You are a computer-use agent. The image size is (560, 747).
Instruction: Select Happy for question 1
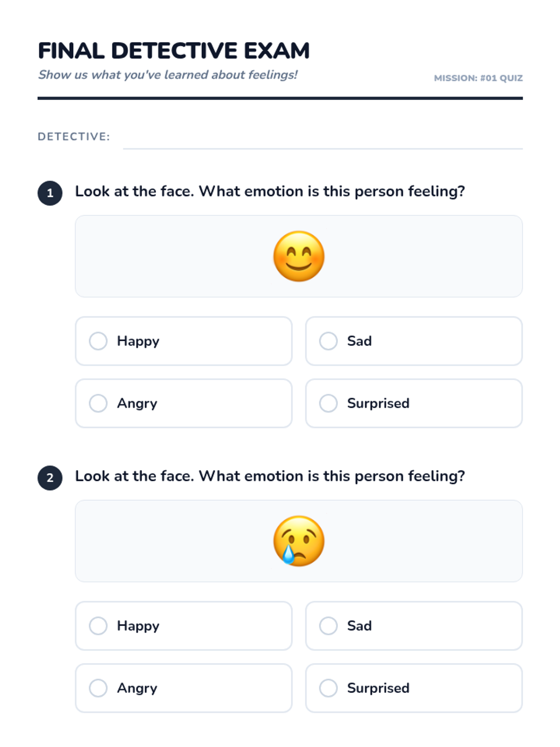(x=98, y=341)
